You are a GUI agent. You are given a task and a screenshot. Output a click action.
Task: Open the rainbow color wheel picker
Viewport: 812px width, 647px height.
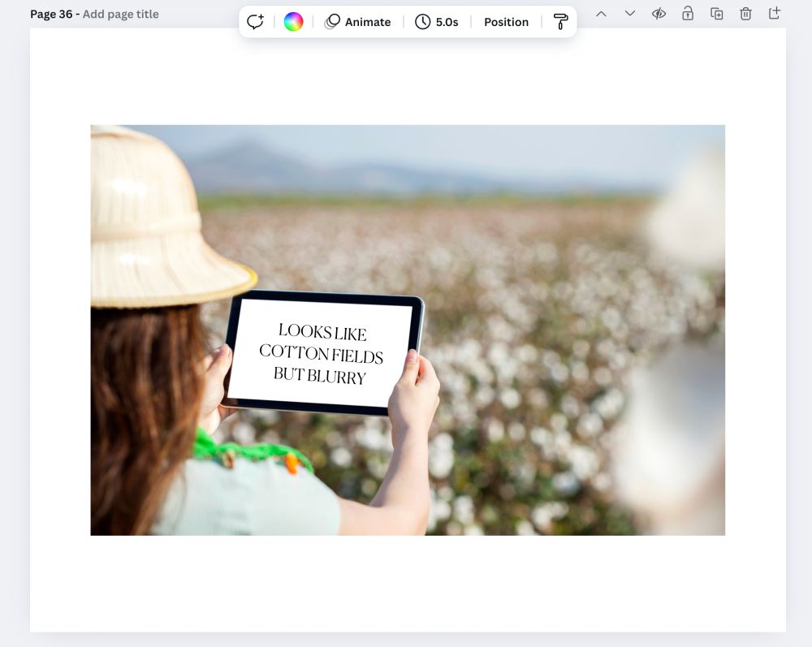pyautogui.click(x=293, y=22)
